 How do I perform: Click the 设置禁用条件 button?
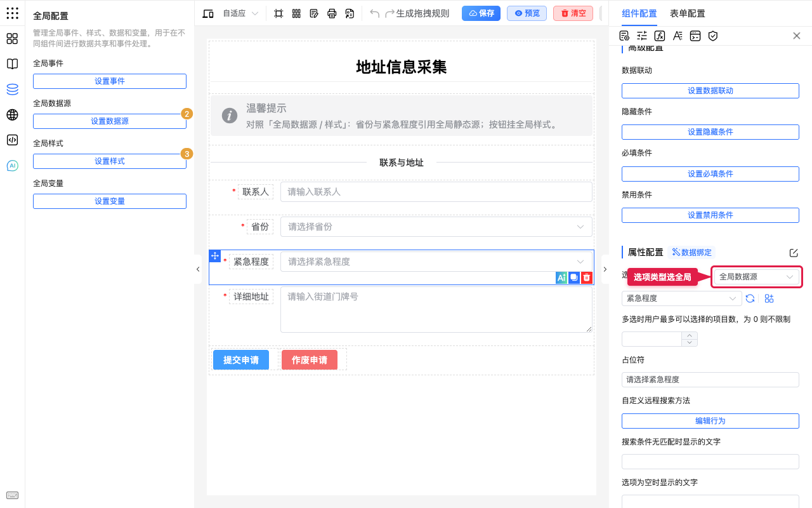(x=710, y=215)
